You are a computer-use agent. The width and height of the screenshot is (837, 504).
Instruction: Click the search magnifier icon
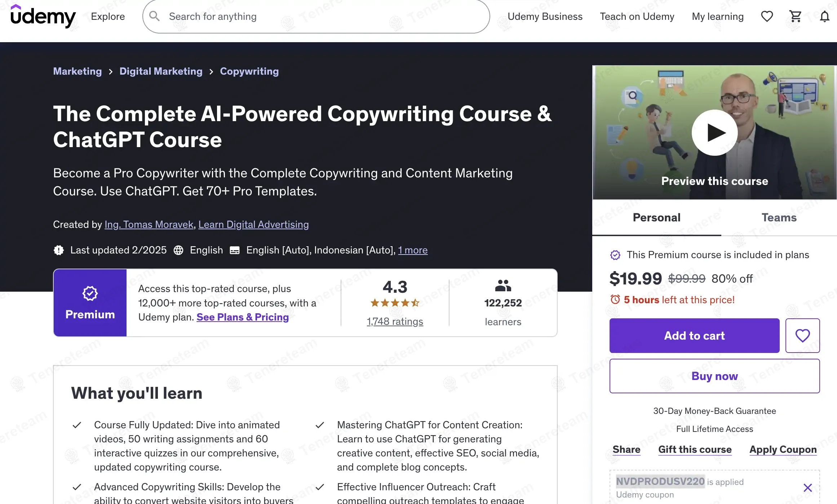click(155, 16)
